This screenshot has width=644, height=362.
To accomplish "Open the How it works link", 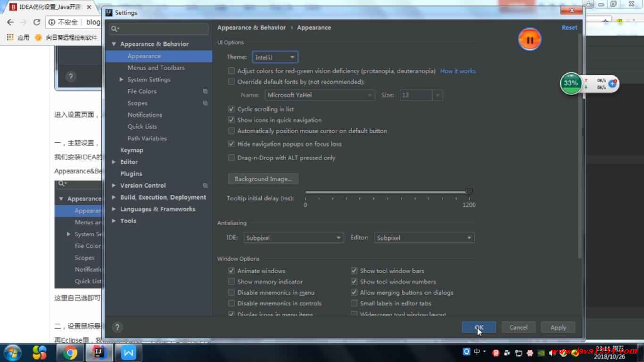I will point(458,71).
